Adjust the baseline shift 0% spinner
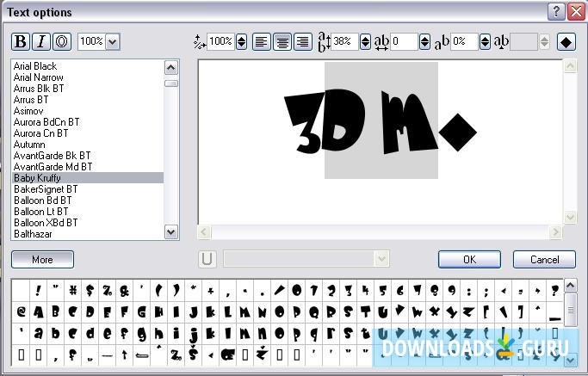 pos(485,41)
